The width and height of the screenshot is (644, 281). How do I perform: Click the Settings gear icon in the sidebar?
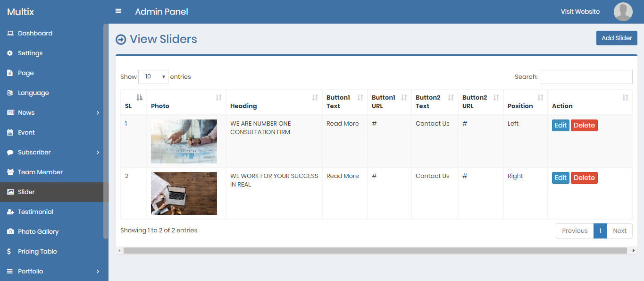[x=10, y=53]
